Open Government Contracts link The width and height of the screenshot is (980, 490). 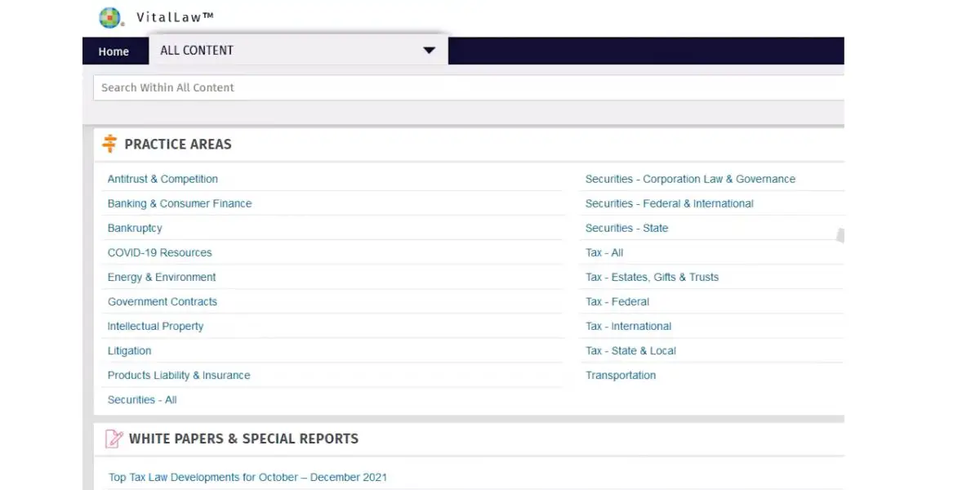point(163,301)
